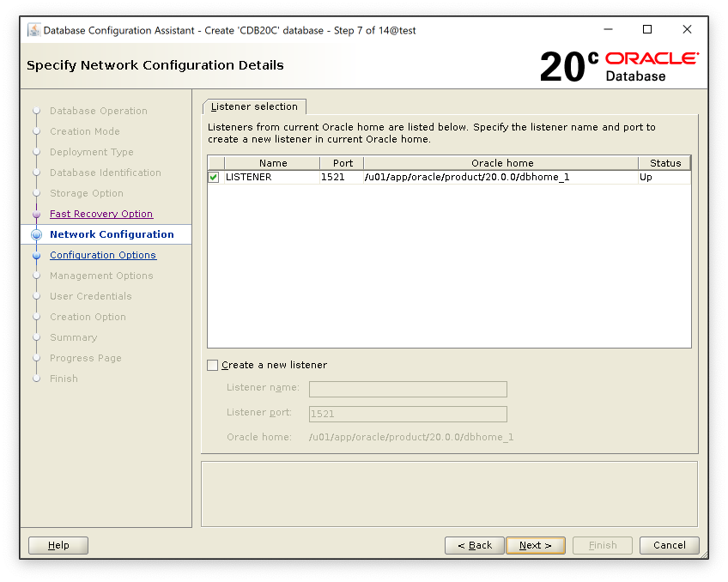Viewport: 728px width, 582px height.
Task: Open the Listener selection tab
Action: [x=254, y=106]
